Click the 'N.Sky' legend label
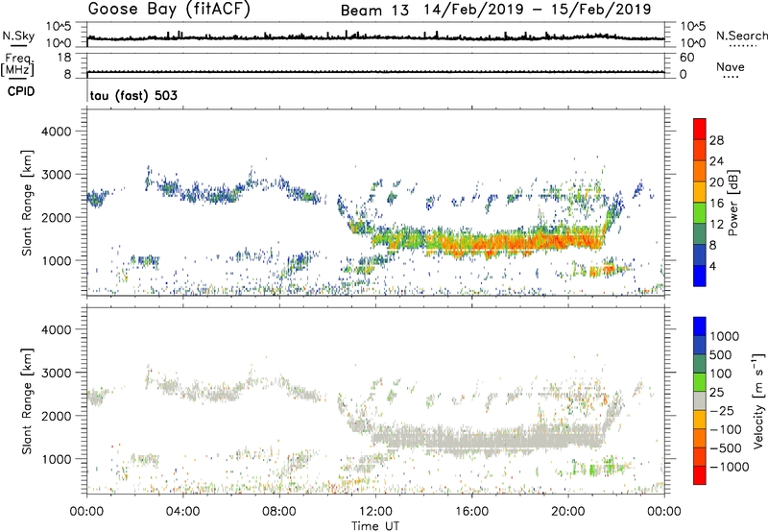The image size is (768, 532). click(x=18, y=36)
